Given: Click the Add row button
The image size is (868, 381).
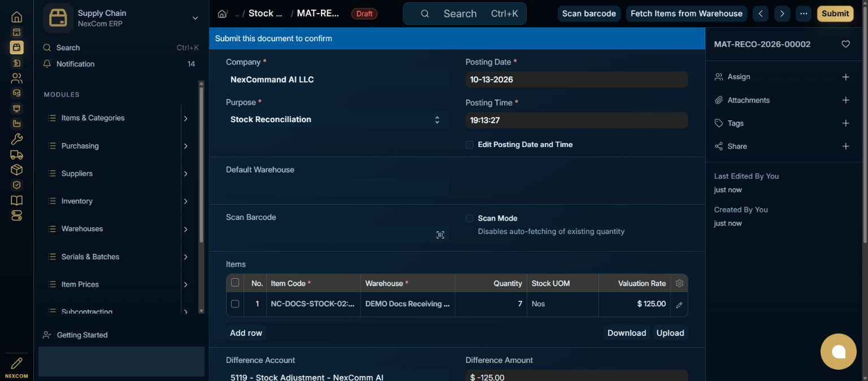Looking at the screenshot, I should (x=246, y=333).
